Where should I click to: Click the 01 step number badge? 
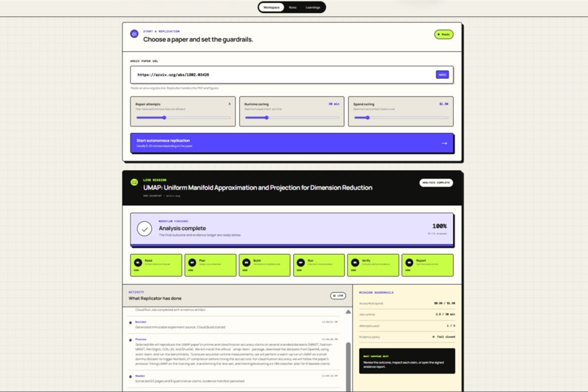(x=134, y=34)
